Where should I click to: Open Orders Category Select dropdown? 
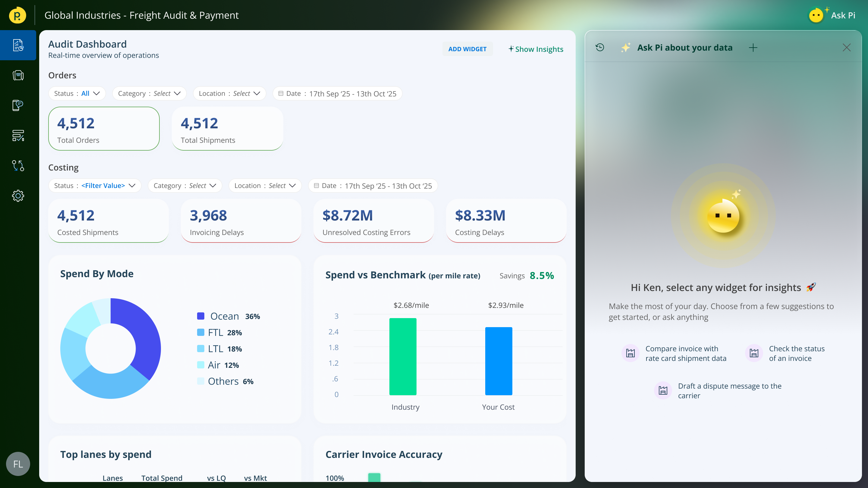pos(149,94)
